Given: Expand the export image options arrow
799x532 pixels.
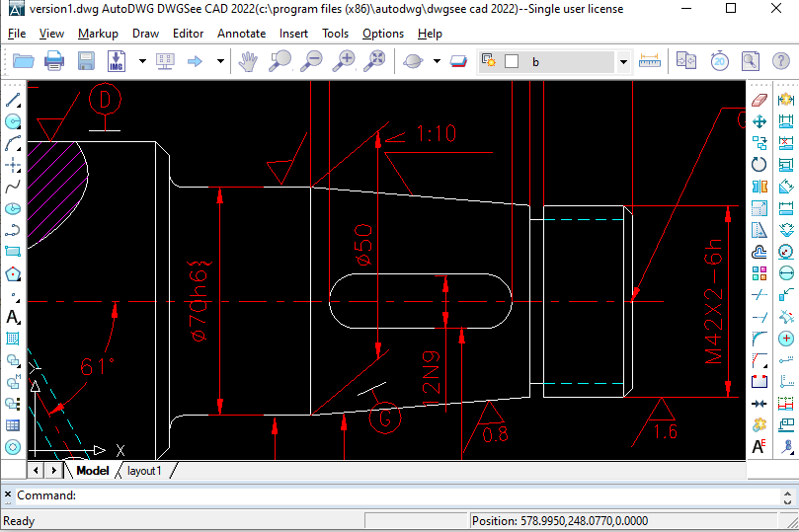Looking at the screenshot, I should (x=142, y=61).
